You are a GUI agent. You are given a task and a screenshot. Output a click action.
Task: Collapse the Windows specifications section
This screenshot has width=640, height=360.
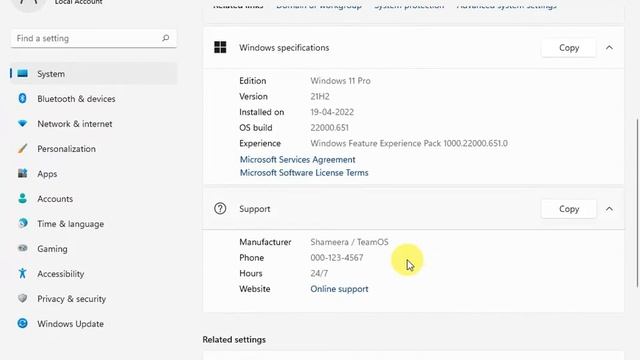pos(609,48)
